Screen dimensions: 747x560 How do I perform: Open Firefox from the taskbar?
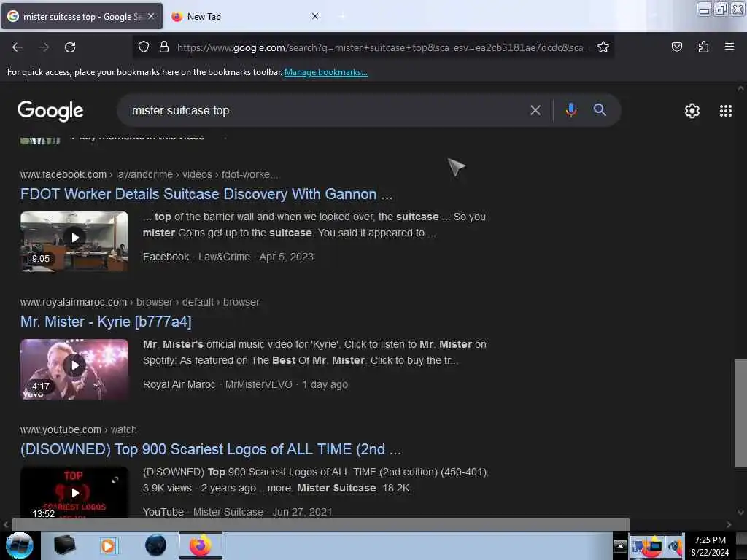[201, 545]
